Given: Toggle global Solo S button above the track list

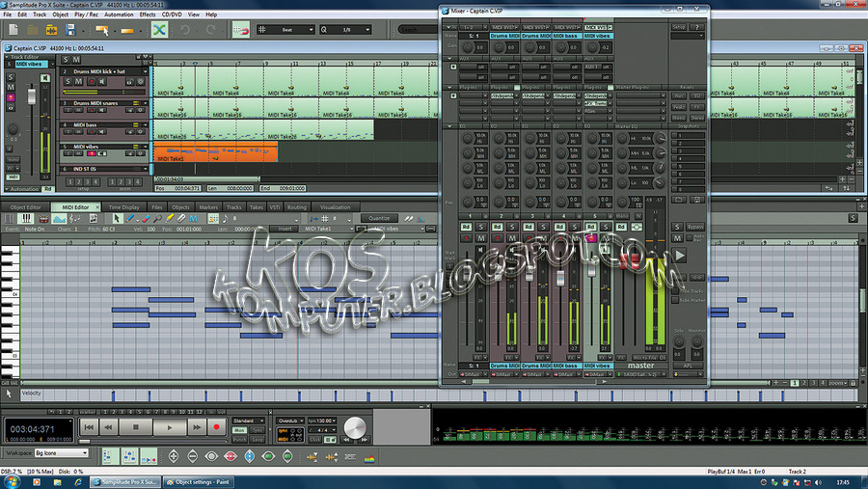Looking at the screenshot, I should click(66, 59).
